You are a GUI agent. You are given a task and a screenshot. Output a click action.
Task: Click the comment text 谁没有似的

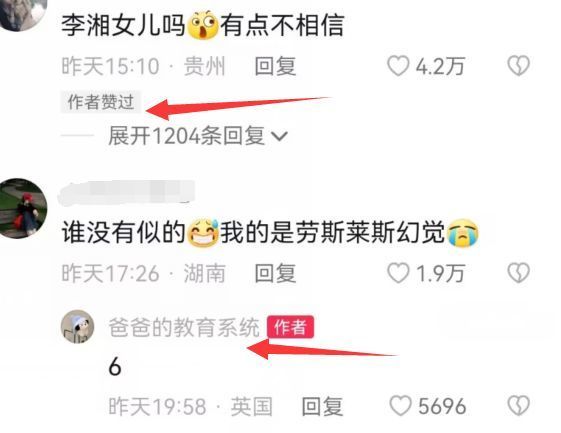click(123, 232)
